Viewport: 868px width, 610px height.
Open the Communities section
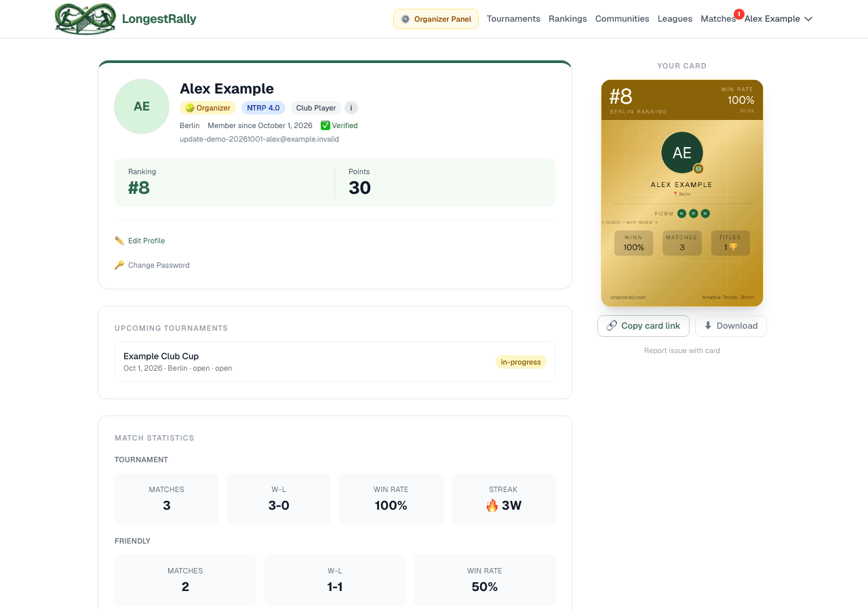(x=622, y=19)
